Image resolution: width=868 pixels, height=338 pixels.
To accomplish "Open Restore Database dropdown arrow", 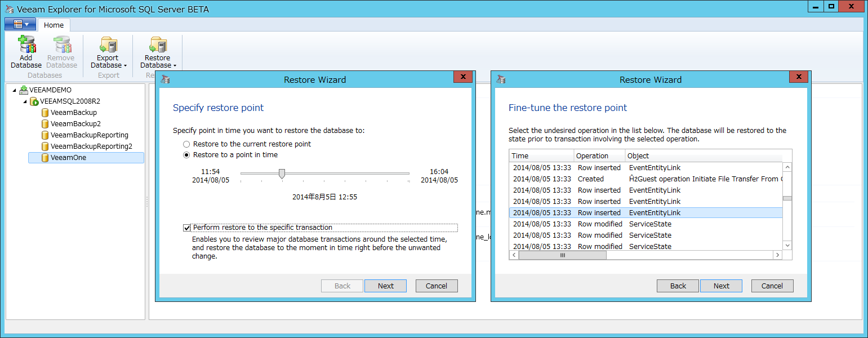I will pos(175,66).
